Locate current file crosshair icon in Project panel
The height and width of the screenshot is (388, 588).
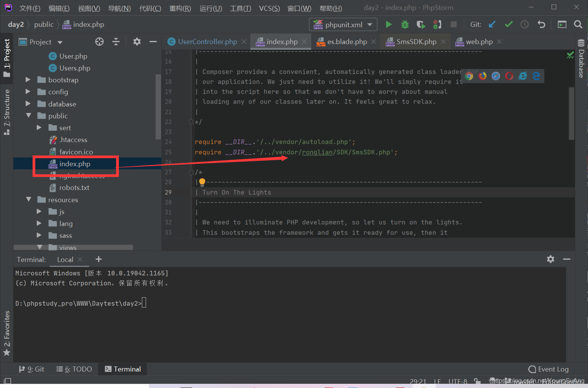click(x=99, y=42)
